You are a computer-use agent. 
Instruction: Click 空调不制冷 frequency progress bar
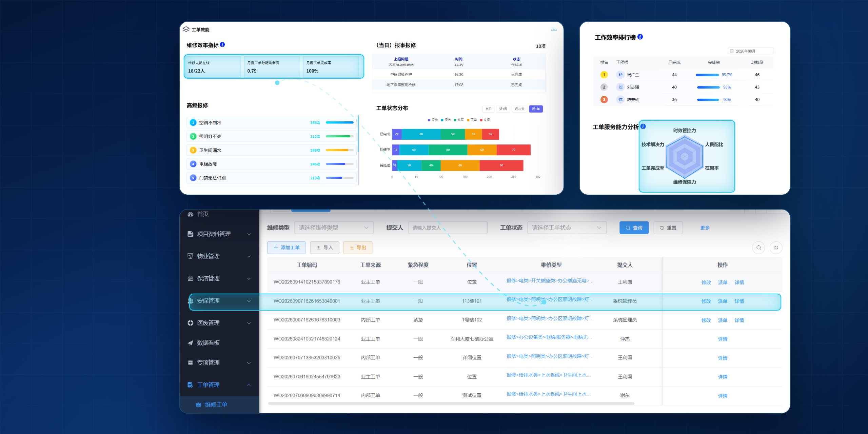coord(339,122)
